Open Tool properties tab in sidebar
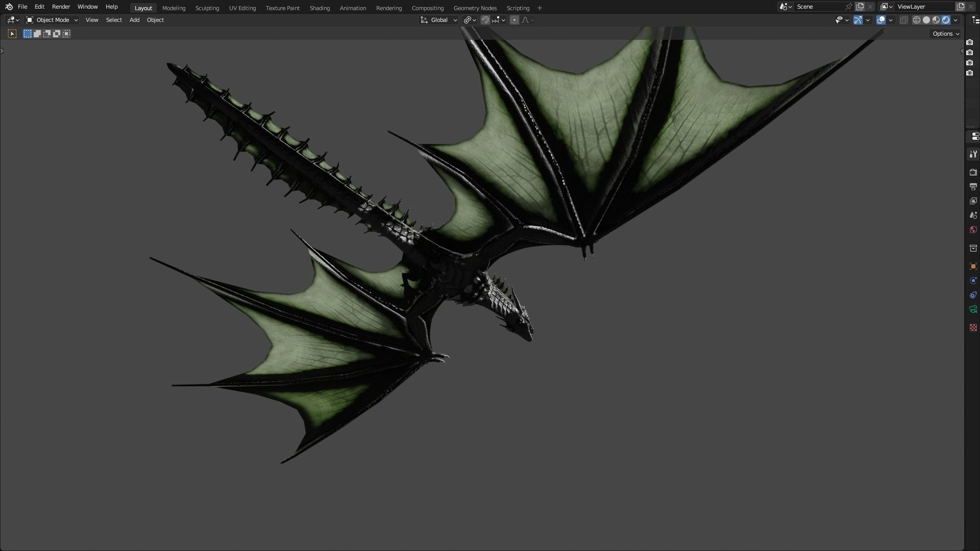Image resolution: width=980 pixels, height=551 pixels. (x=973, y=154)
